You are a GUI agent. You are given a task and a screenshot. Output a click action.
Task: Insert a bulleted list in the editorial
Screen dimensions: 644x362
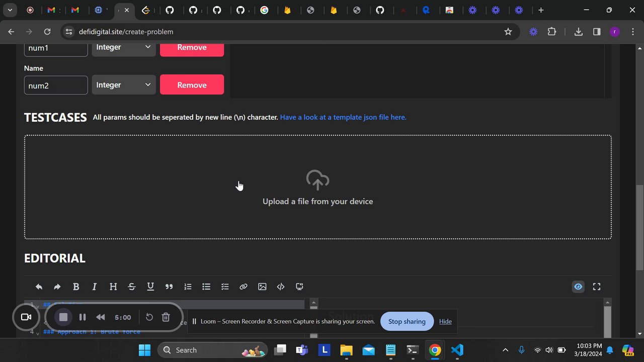pos(206,287)
